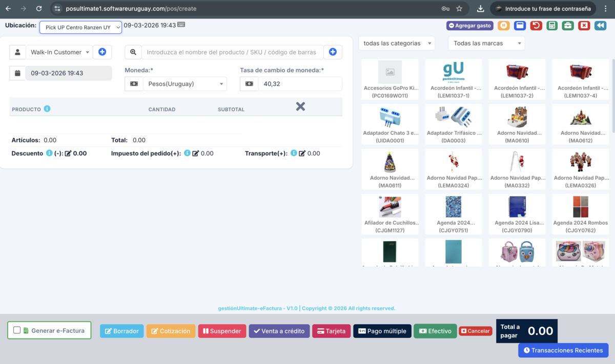Image resolution: width=615 pixels, height=364 pixels.
Task: Open the Ubicación location dropdown
Action: 80,27
